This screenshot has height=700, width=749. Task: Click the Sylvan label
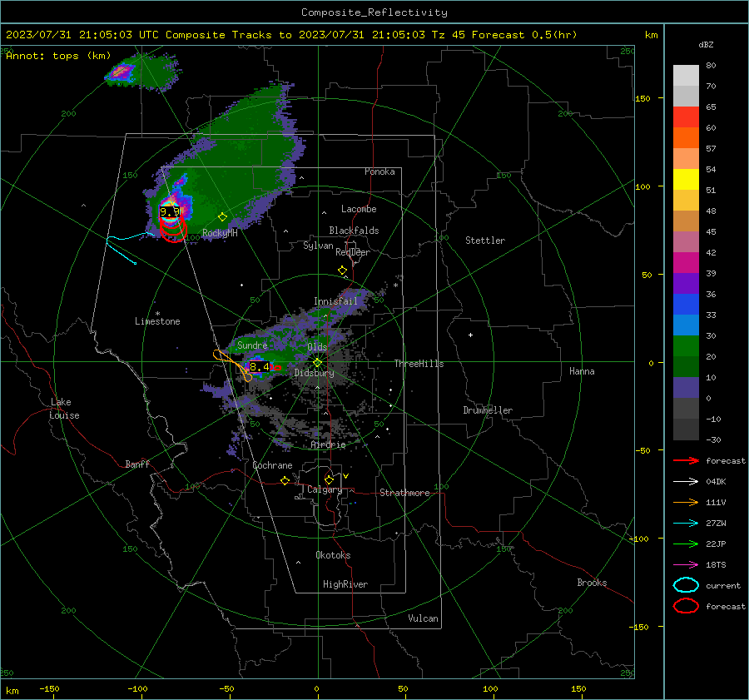pos(318,246)
